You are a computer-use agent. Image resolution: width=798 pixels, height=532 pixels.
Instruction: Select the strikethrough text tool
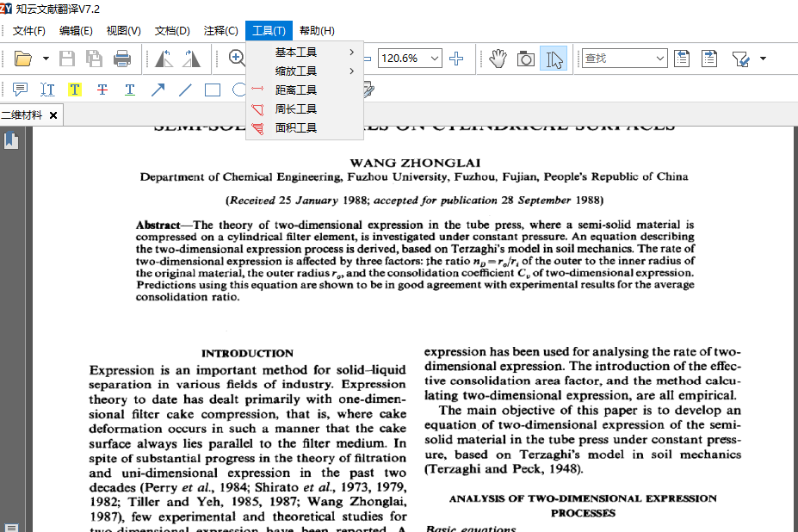[x=102, y=90]
